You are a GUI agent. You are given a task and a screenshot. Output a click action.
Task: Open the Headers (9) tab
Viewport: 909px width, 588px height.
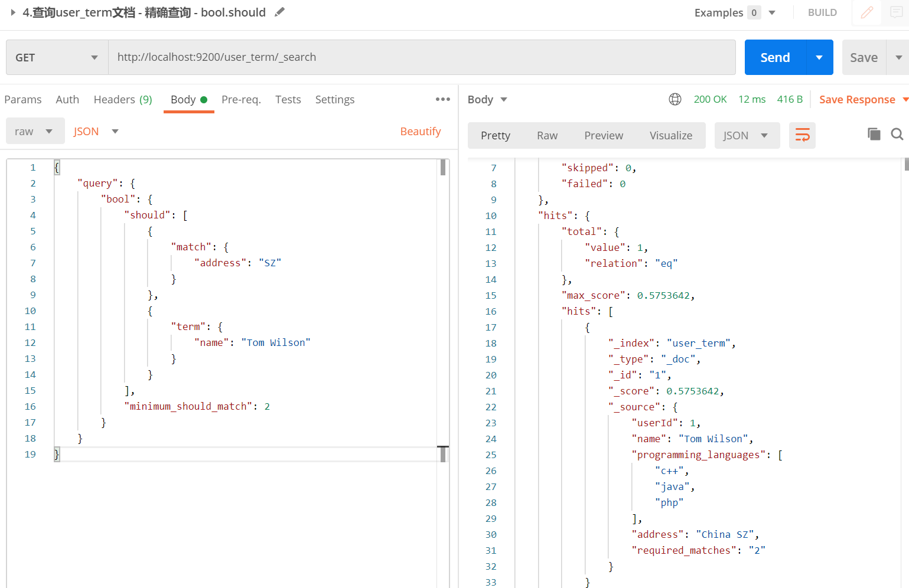pos(123,100)
